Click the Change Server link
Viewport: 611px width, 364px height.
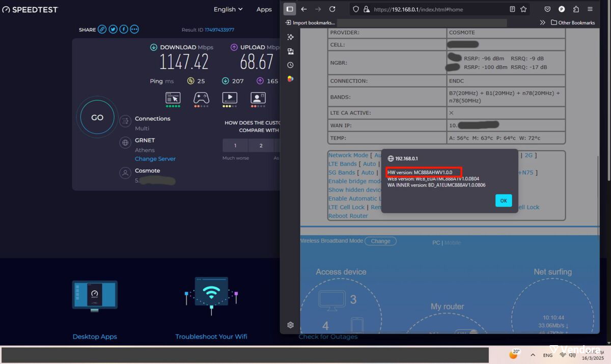pyautogui.click(x=155, y=159)
